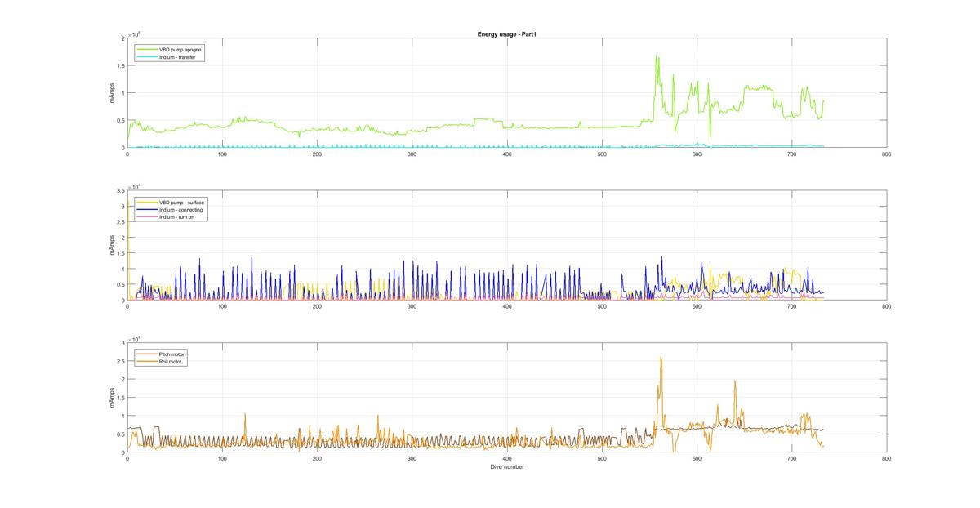Select 'Iridium - turn on' legend entry

[176, 217]
